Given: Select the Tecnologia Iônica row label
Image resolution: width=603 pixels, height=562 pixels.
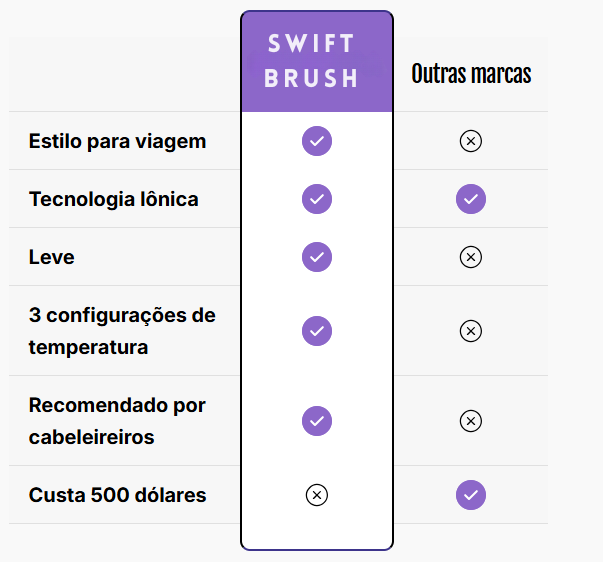Looking at the screenshot, I should (x=113, y=199).
